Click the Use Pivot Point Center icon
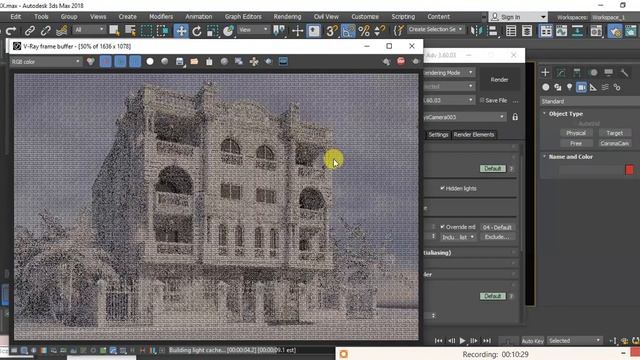640x360 pixels. (x=280, y=31)
